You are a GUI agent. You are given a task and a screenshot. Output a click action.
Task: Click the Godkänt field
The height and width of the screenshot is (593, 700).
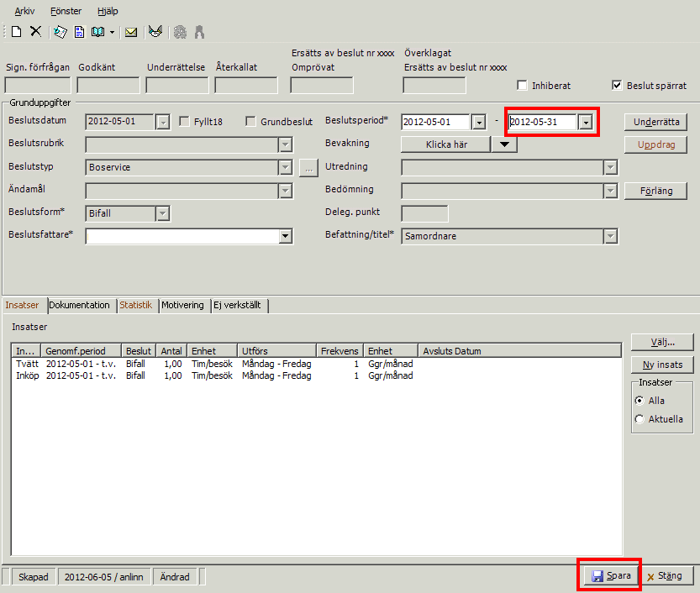(108, 85)
